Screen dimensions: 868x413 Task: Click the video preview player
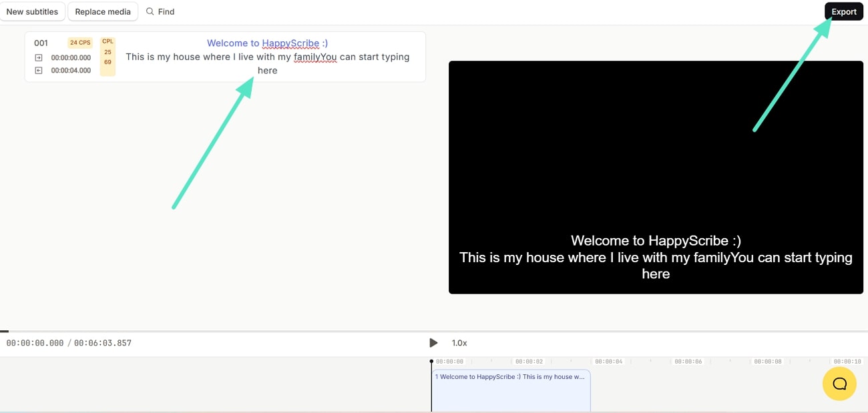coord(656,177)
